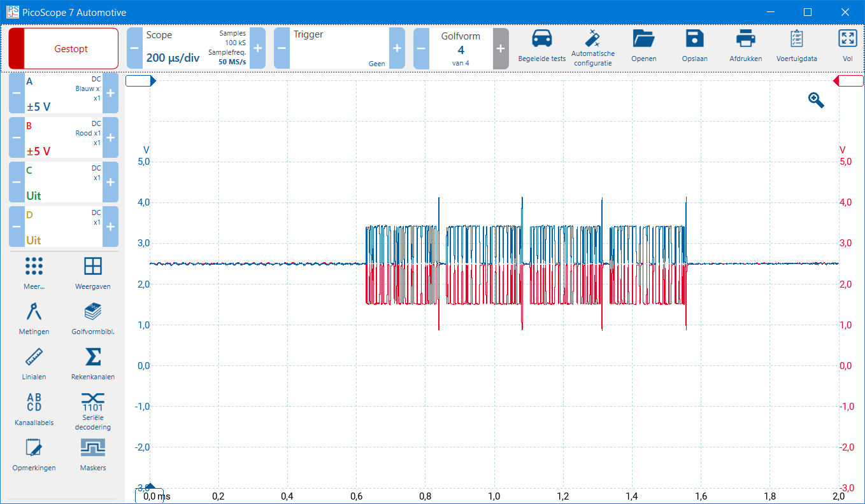Open the Metingen measurements tool
The width and height of the screenshot is (865, 504).
(34, 312)
